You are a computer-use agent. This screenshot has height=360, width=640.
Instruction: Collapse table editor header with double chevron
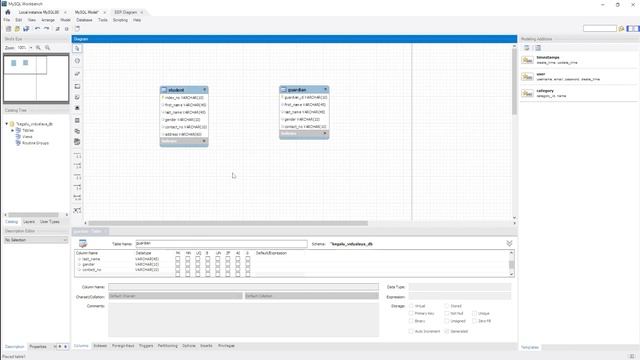(509, 243)
